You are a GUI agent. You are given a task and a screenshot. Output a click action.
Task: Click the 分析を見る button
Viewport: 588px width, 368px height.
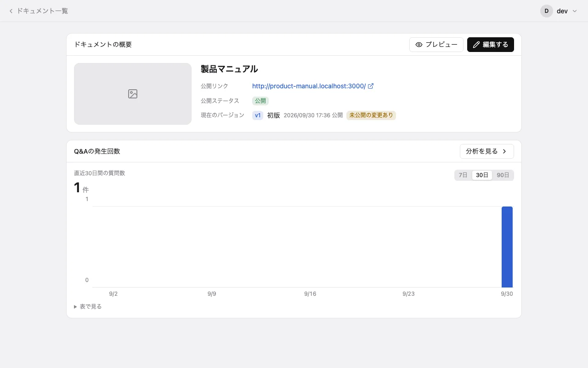click(x=487, y=151)
